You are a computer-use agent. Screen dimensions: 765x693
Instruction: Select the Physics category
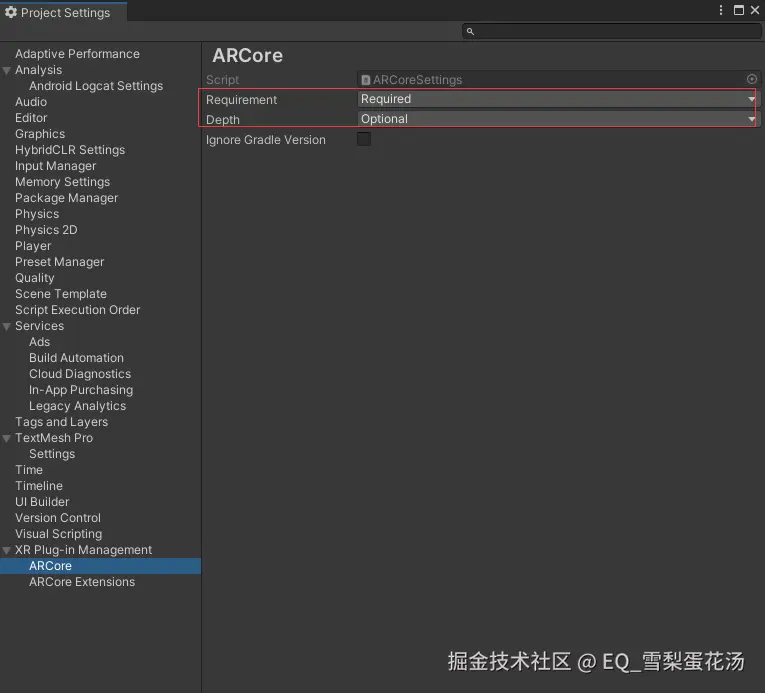tap(37, 214)
